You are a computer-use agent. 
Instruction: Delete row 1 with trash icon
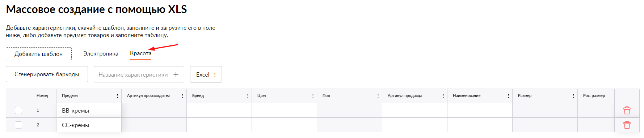[x=627, y=110]
